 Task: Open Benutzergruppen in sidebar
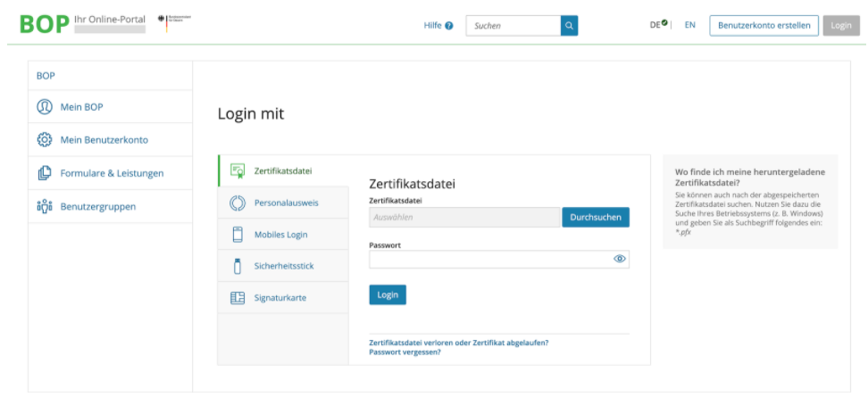click(110, 207)
